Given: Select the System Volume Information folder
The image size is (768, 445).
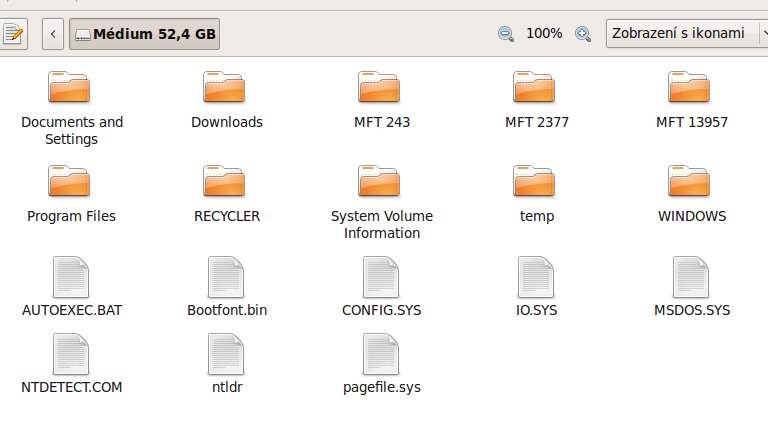Looking at the screenshot, I should click(x=381, y=183).
